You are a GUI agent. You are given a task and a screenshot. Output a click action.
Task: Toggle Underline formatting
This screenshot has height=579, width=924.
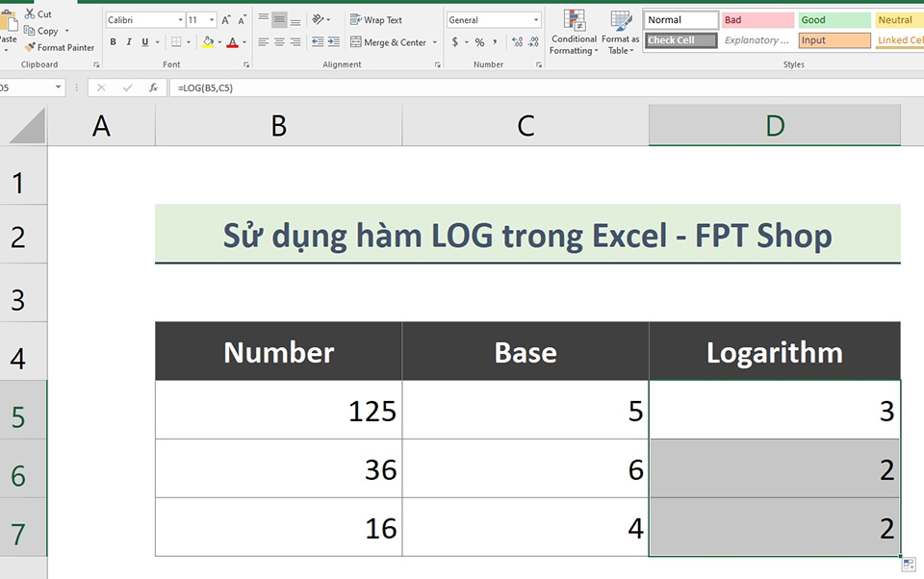[144, 41]
